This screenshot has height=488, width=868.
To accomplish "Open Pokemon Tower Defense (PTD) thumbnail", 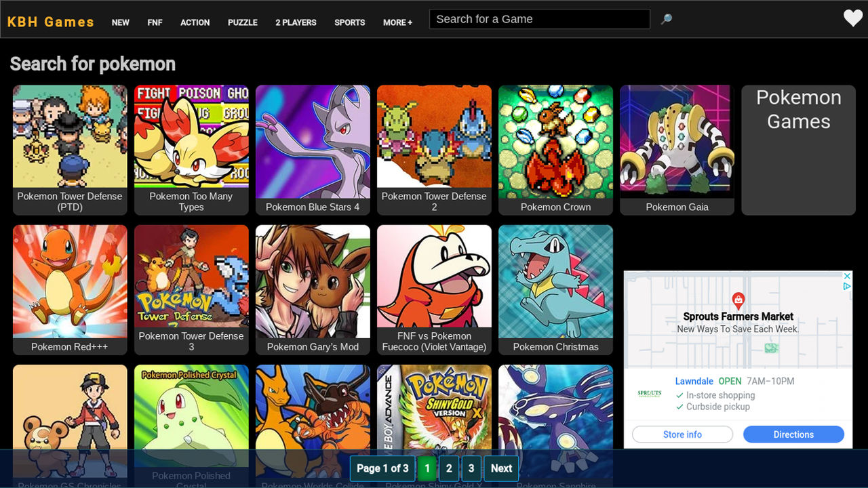I will (70, 150).
